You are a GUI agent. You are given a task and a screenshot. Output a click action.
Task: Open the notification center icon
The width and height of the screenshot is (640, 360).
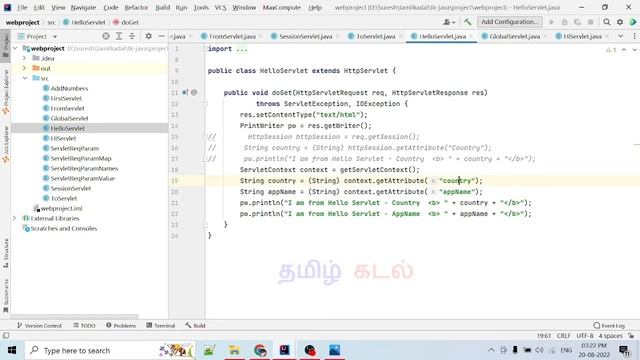[x=624, y=350]
